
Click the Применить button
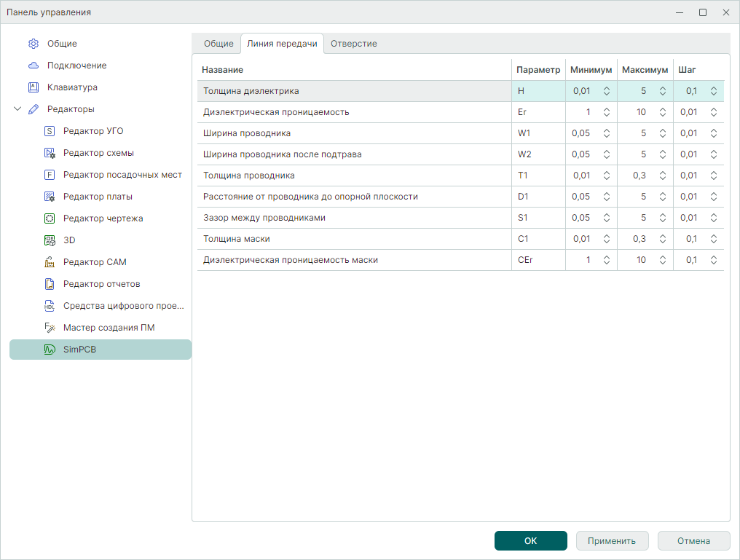click(613, 541)
